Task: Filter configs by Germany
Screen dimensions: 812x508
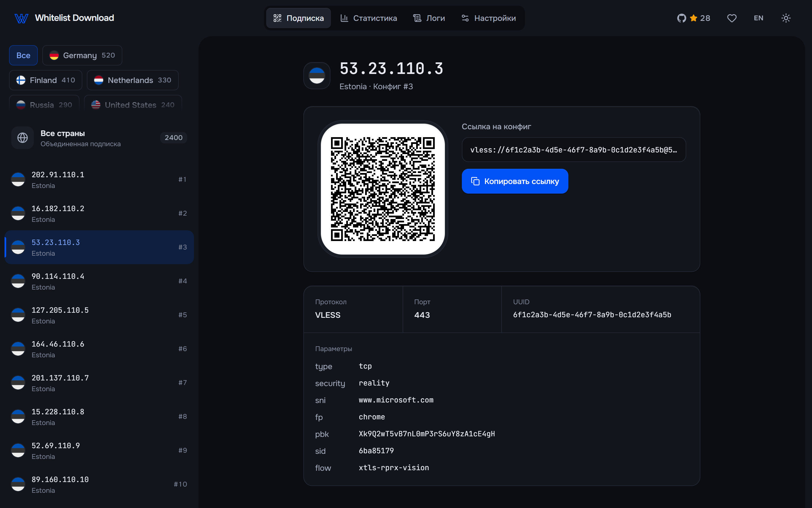Action: point(82,55)
